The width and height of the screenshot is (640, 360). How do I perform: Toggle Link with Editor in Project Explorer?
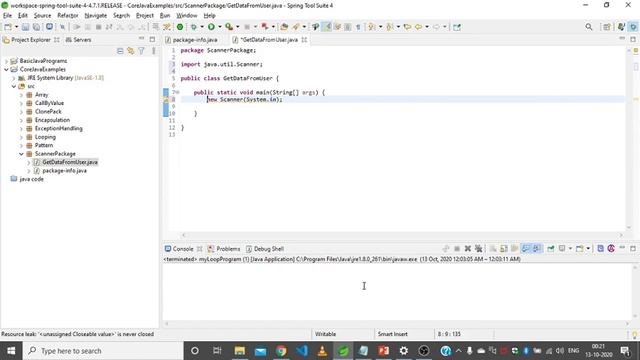[x=131, y=51]
